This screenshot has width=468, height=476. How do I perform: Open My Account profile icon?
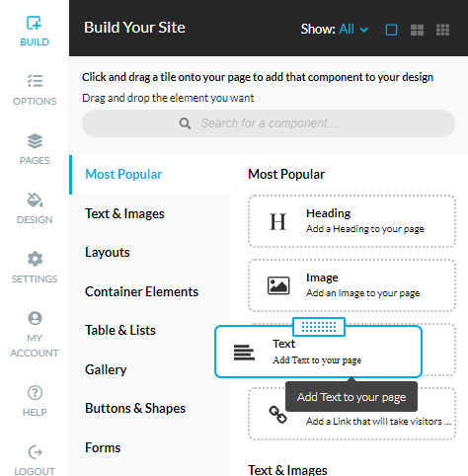(35, 318)
